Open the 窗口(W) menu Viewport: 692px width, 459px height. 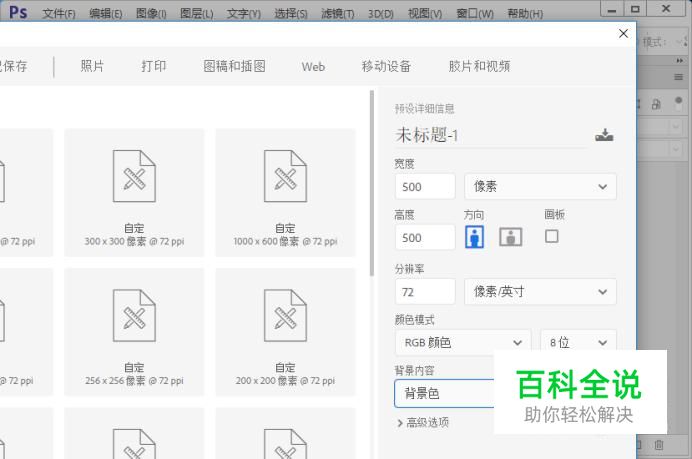point(475,14)
